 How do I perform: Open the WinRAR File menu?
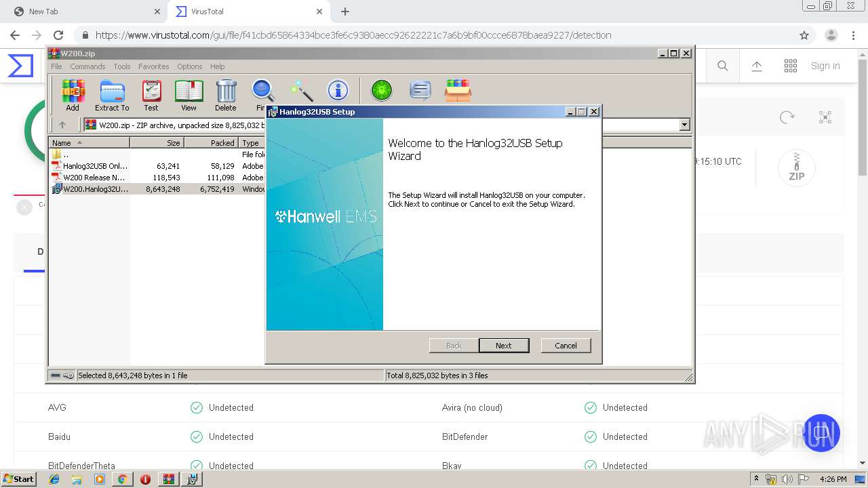point(56,66)
